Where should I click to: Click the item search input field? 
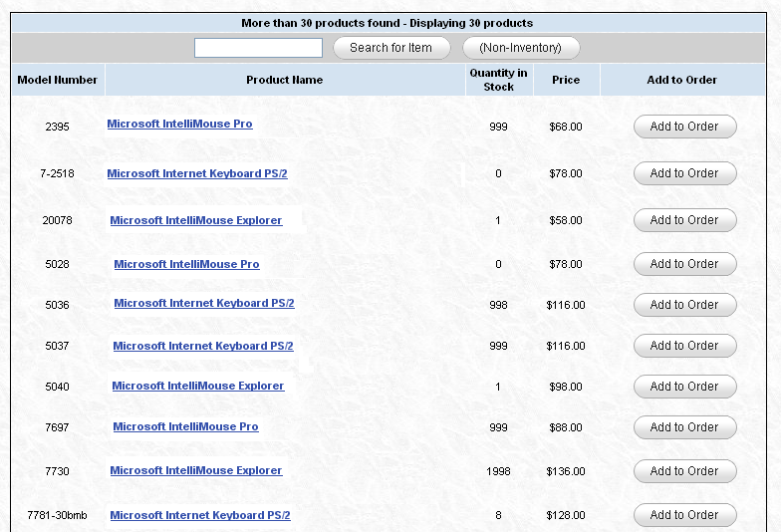pos(258,48)
